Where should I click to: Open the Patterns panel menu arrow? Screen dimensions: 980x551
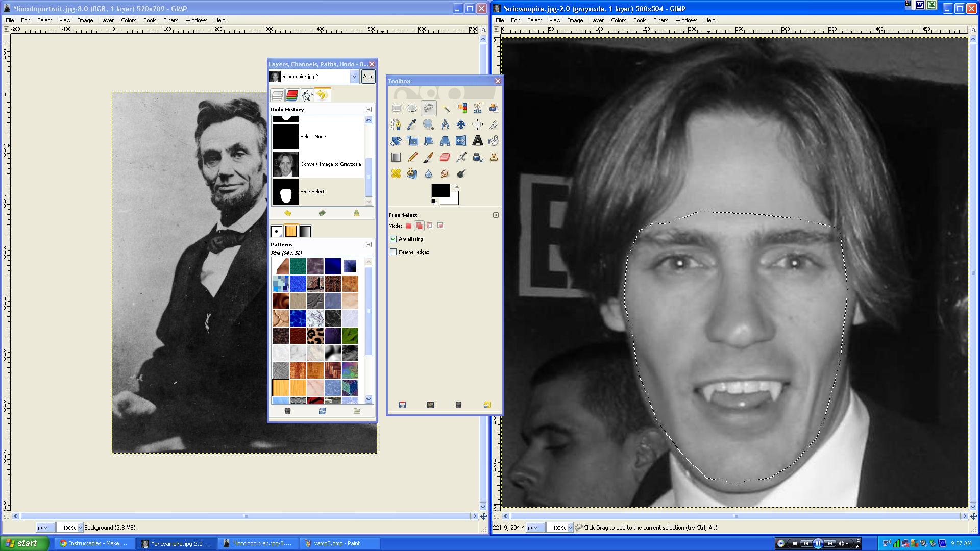click(369, 244)
